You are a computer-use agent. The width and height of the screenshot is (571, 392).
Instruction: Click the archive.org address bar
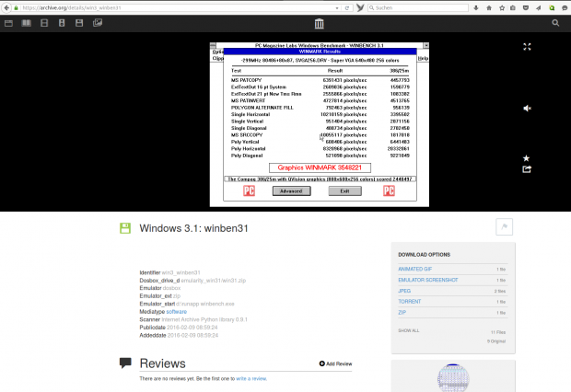click(x=175, y=7)
